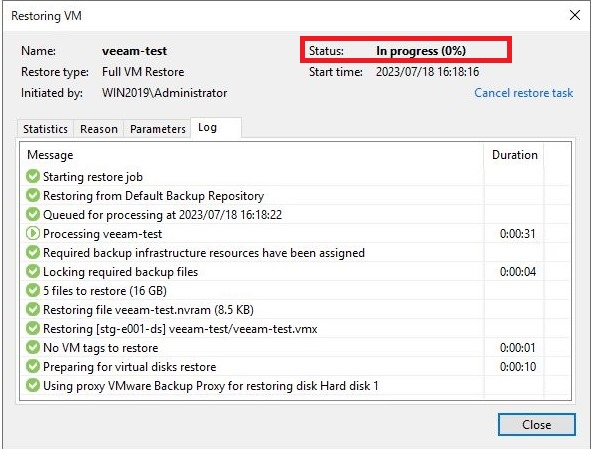591x449 pixels.
Task: Click the 0:00:01 duration value
Action: [518, 348]
